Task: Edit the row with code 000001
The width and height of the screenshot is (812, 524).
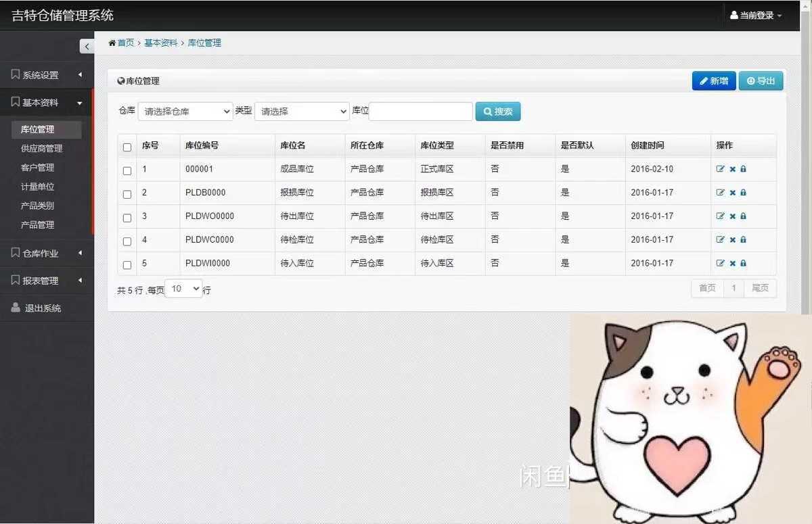Action: pyautogui.click(x=721, y=169)
